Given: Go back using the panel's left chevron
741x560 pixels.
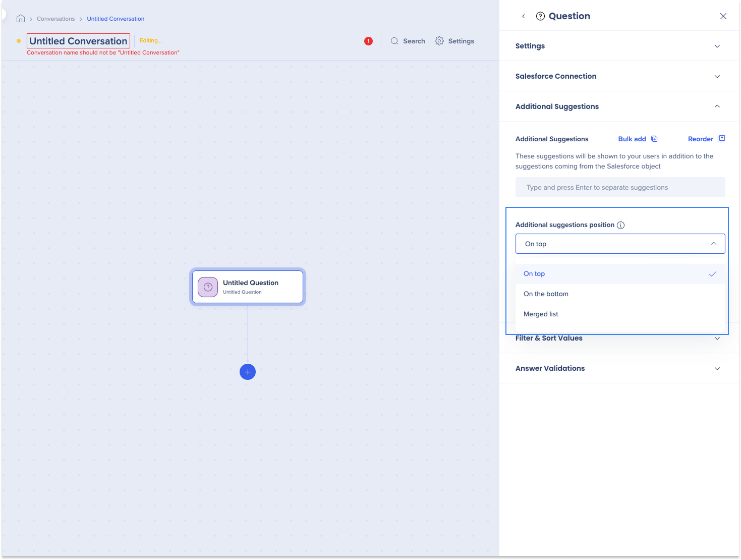Looking at the screenshot, I should (524, 16).
